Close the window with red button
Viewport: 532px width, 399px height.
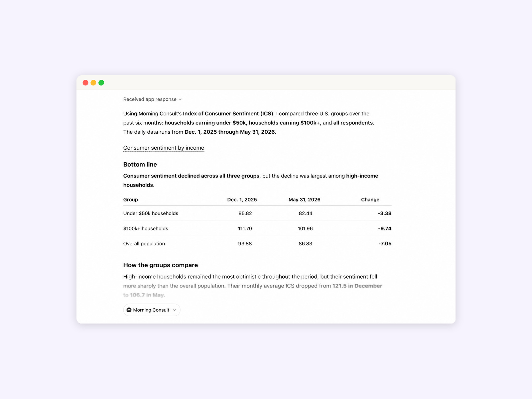point(85,83)
